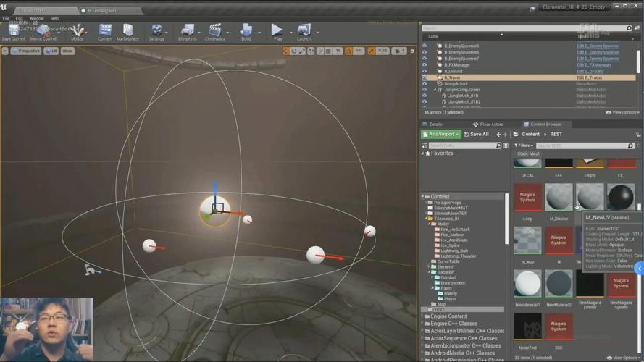This screenshot has width=644, height=362.
Task: Click the Edit B_Tracer link
Action: coord(590,77)
